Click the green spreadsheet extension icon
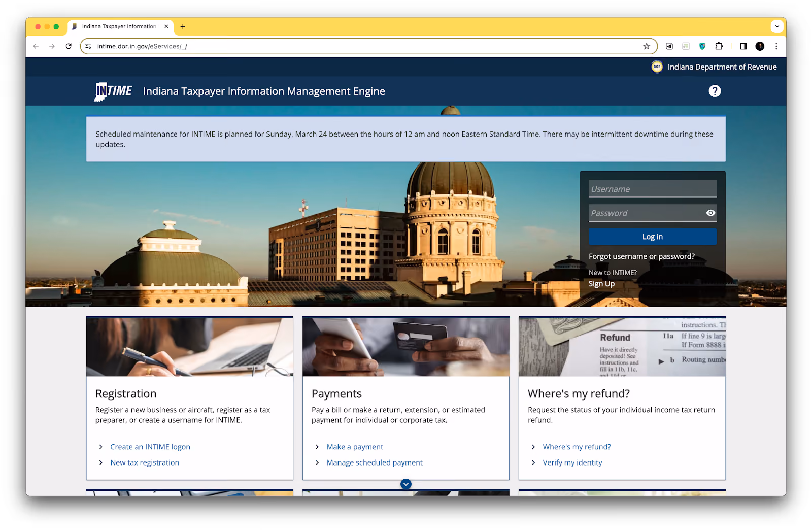The image size is (812, 530). [x=686, y=46]
